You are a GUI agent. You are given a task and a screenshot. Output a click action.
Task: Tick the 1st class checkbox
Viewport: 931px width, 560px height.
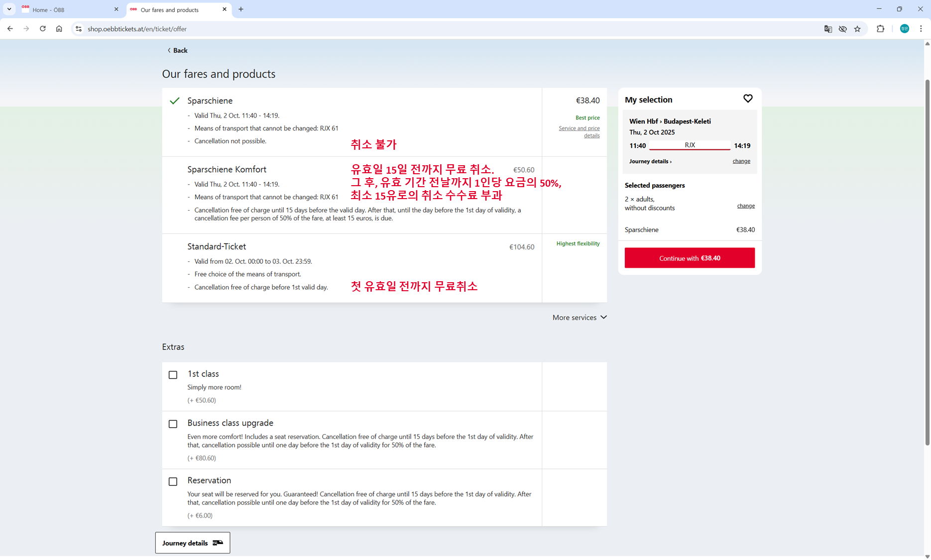pos(173,375)
